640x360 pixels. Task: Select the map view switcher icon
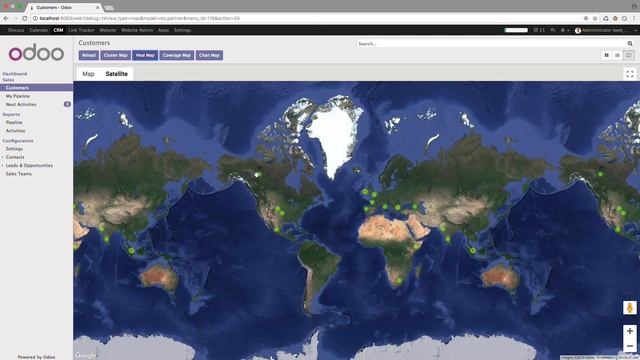pos(629,55)
